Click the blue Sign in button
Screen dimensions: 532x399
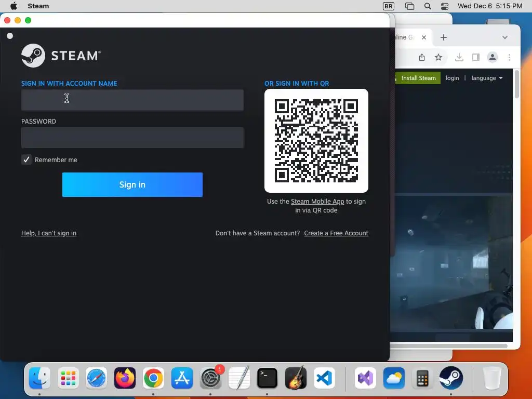[132, 184]
